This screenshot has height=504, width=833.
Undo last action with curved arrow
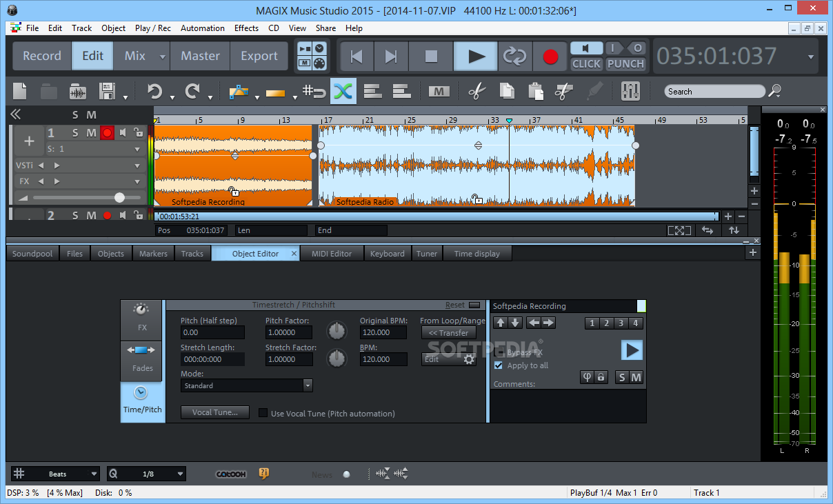click(x=154, y=91)
